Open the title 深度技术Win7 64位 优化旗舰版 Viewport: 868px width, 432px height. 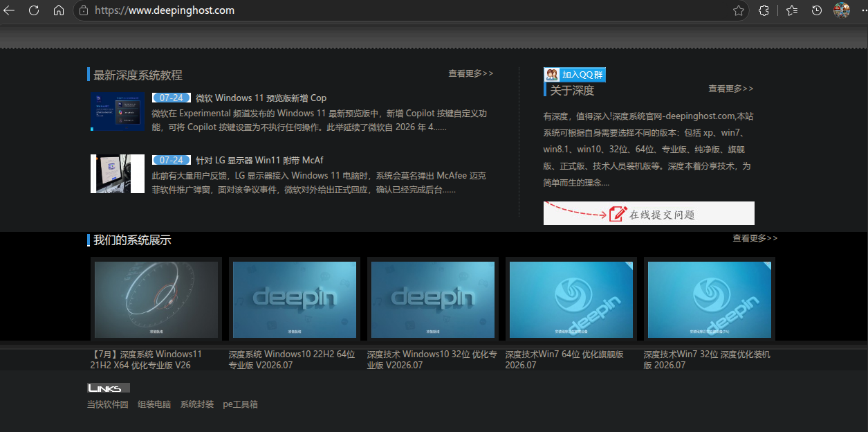coord(564,359)
